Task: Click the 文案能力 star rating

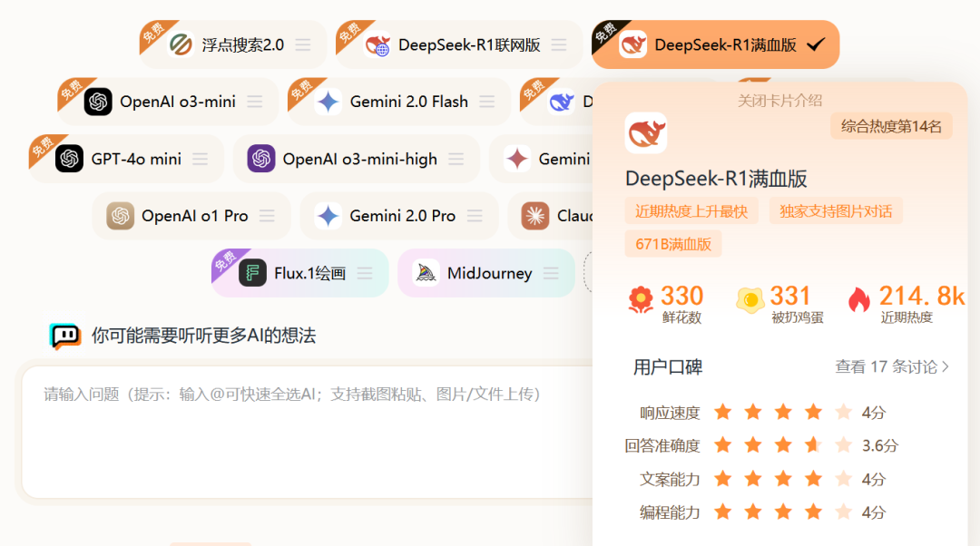Action: tap(783, 479)
